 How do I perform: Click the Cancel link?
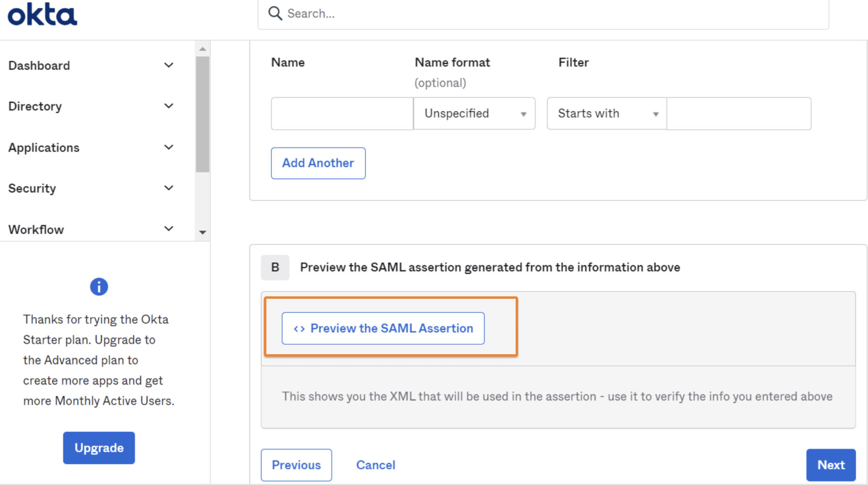pos(375,465)
